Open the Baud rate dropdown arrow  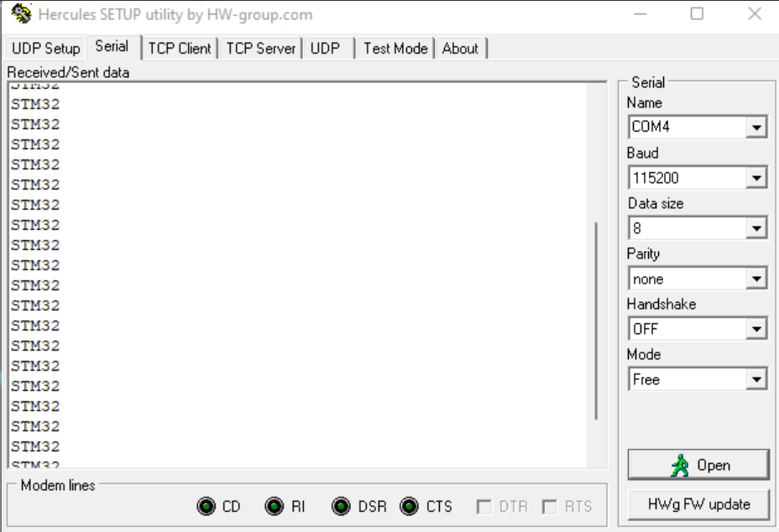pos(756,178)
